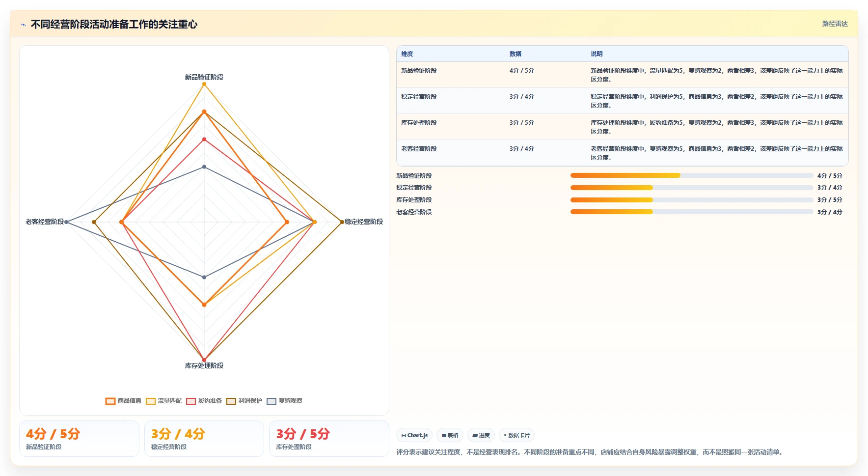The height and width of the screenshot is (476, 868).
Task: Select the 老客经营阶段 table row label
Action: pyautogui.click(x=419, y=149)
